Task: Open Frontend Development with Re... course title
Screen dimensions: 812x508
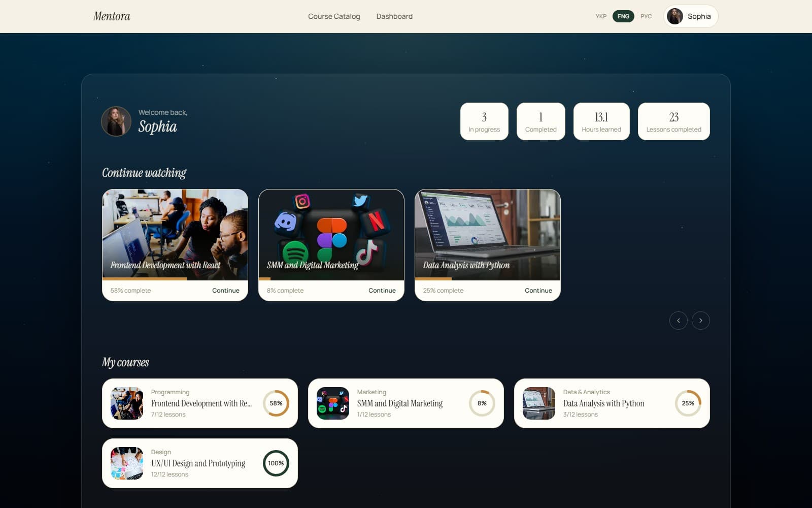Action: click(201, 403)
